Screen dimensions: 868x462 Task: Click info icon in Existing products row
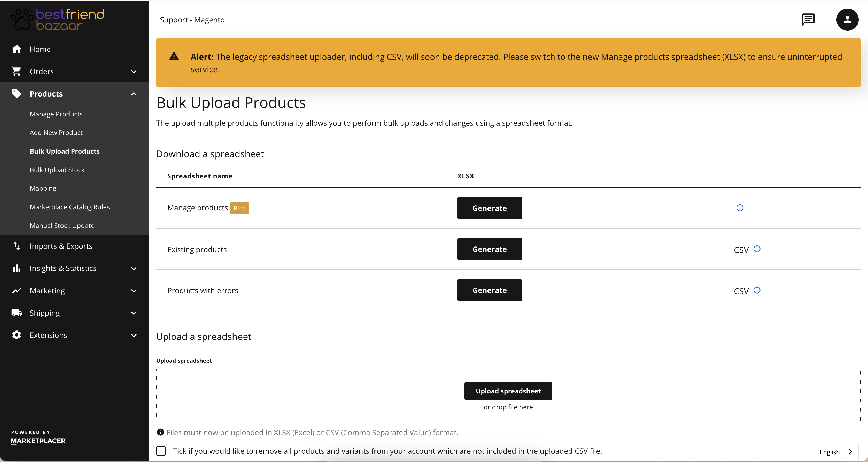tap(757, 249)
